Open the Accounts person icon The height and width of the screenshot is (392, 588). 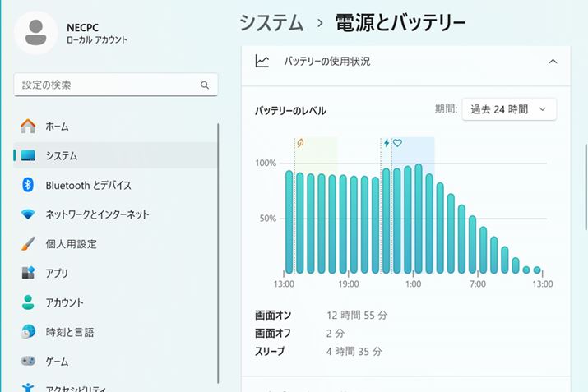click(28, 302)
